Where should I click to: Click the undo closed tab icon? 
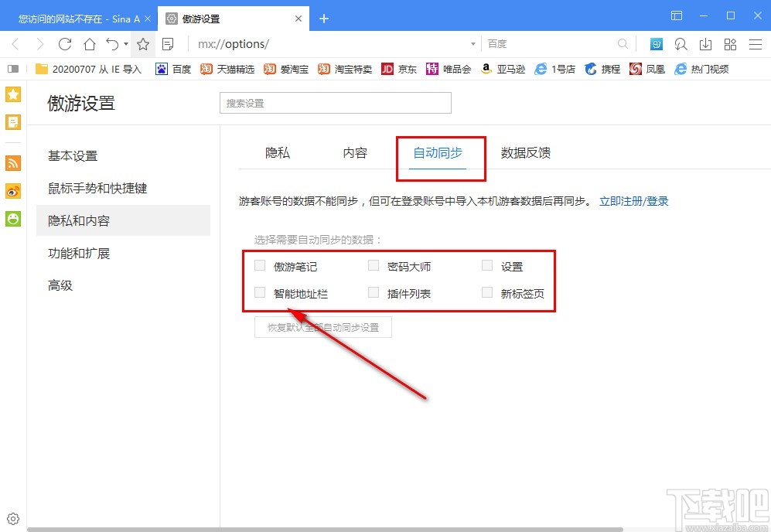[x=112, y=44]
